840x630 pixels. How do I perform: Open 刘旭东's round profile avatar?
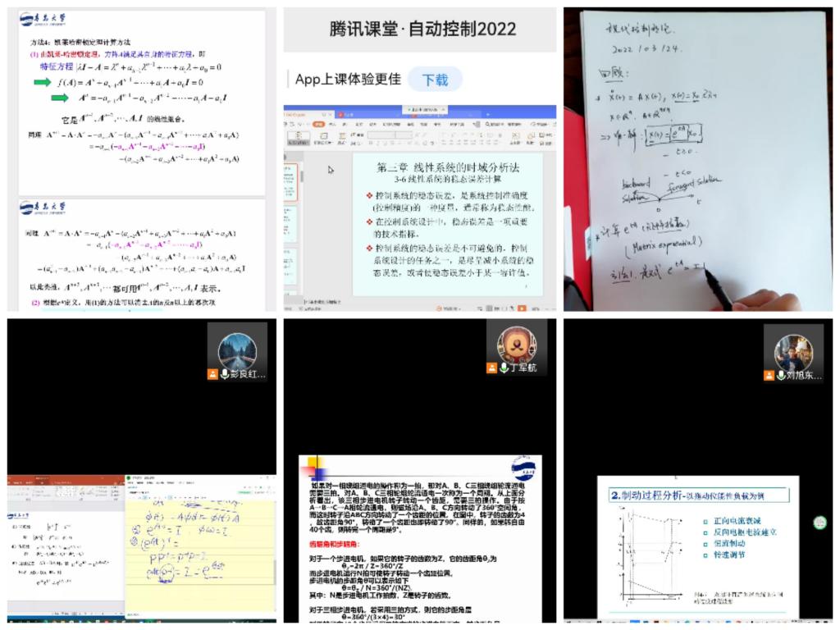(793, 353)
